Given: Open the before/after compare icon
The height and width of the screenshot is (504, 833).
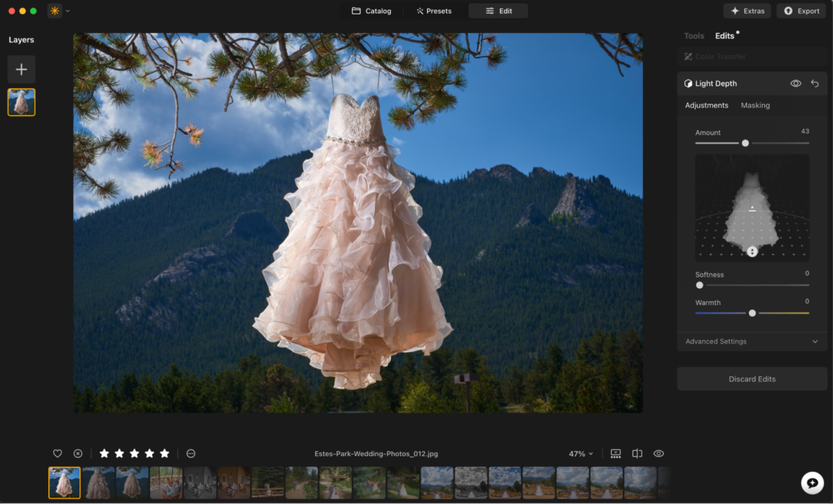Looking at the screenshot, I should 637,454.
